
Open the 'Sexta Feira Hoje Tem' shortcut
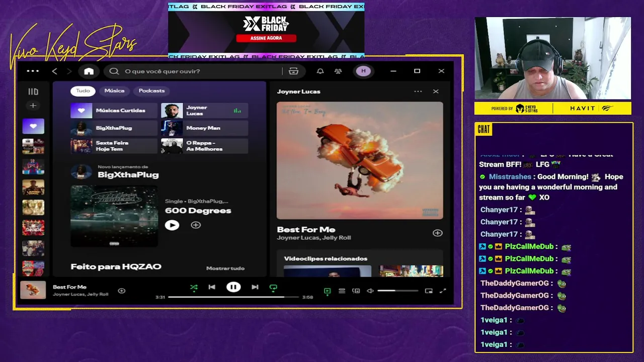114,146
